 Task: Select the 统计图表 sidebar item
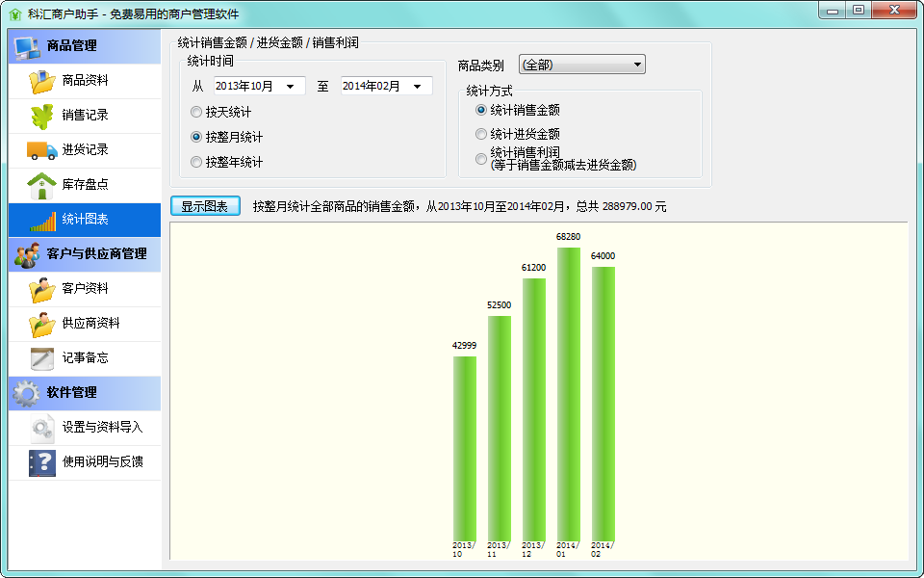coord(85,220)
